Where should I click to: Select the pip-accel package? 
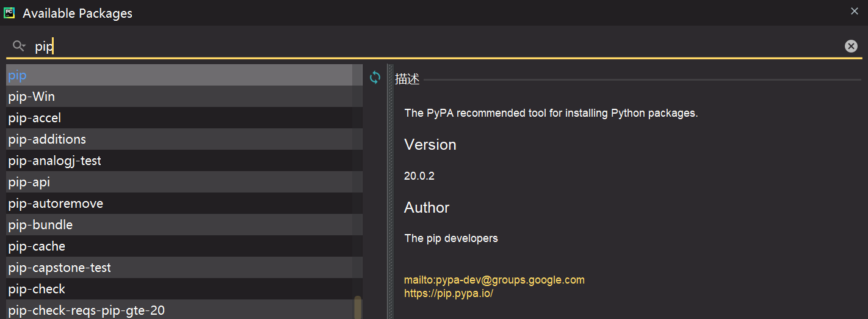(x=35, y=118)
